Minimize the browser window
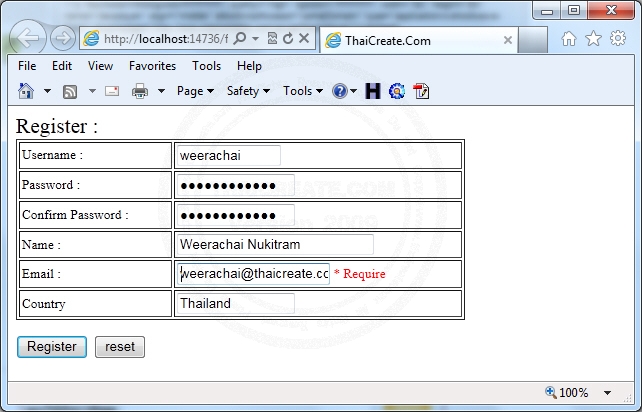This screenshot has width=642, height=412. pos(547,10)
